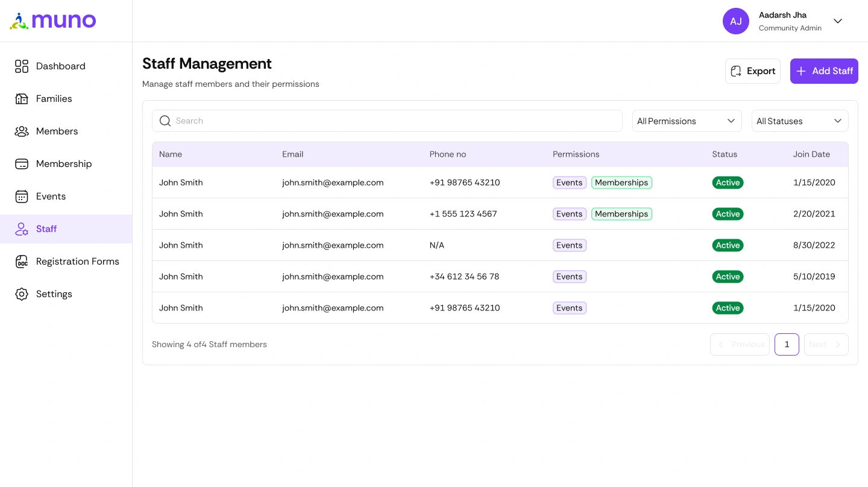Click the Permissions column header
This screenshot has width=868, height=487.
coord(576,154)
